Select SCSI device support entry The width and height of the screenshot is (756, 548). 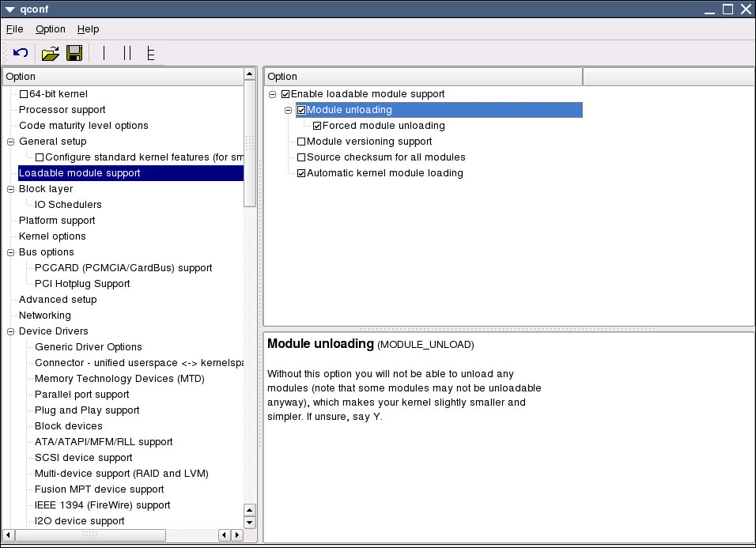(x=83, y=458)
